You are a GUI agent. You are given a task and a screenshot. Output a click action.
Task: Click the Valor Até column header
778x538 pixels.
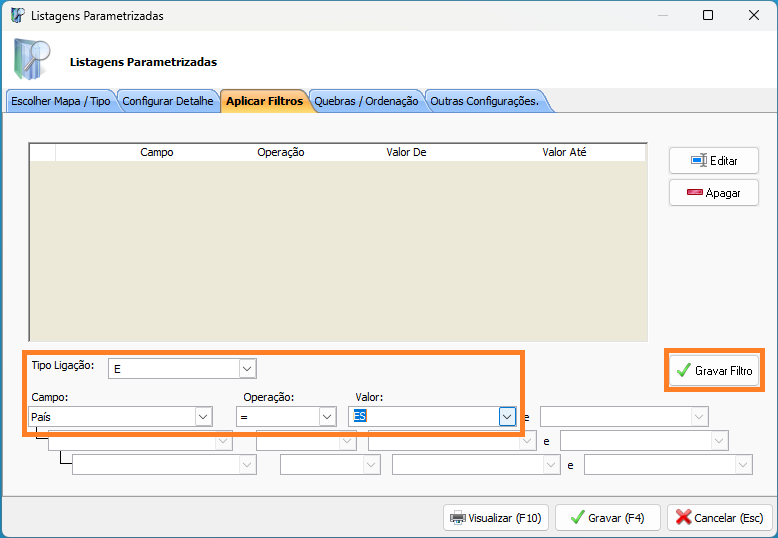[x=563, y=152]
